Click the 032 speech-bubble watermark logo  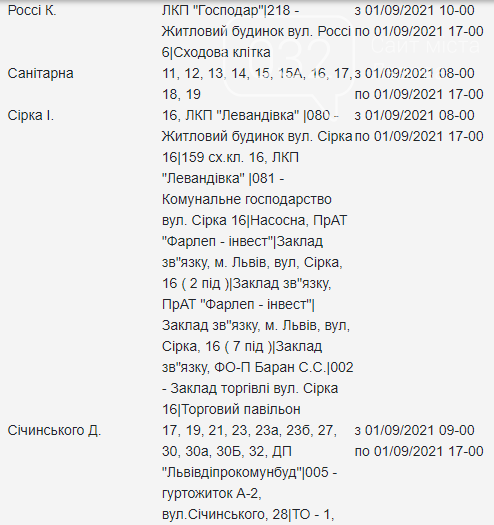point(289,64)
